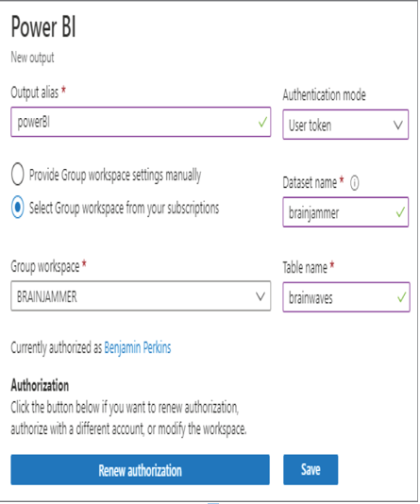Click the green checkmark in Table name
The image size is (420, 504).
[402, 297]
